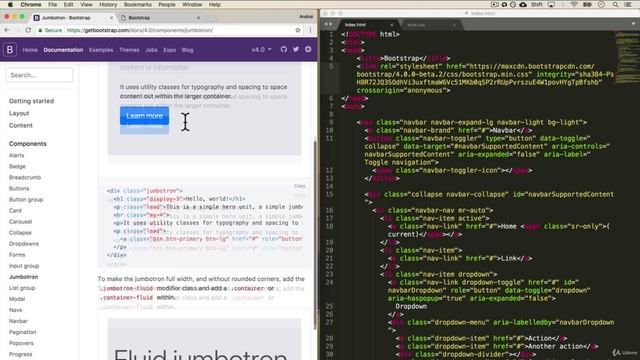Image resolution: width=640 pixels, height=360 pixels.
Task: Copy the jumbotron code snippet
Action: coord(300,186)
